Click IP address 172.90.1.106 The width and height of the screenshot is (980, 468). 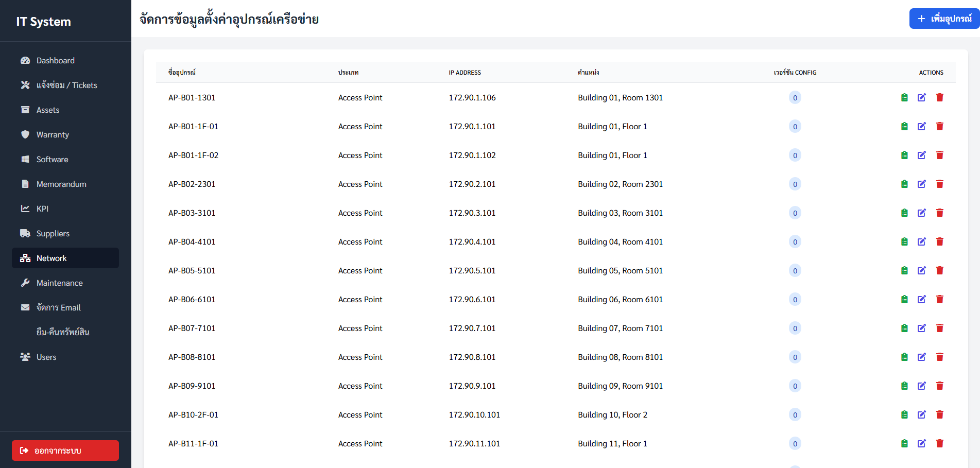[472, 97]
